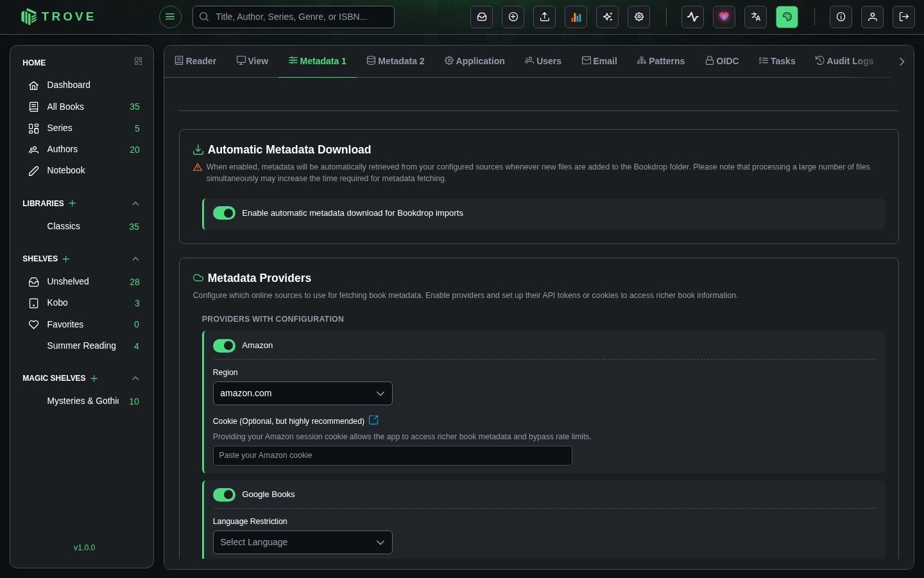The height and width of the screenshot is (578, 924).
Task: Open the Audit Logs tab
Action: click(x=844, y=61)
